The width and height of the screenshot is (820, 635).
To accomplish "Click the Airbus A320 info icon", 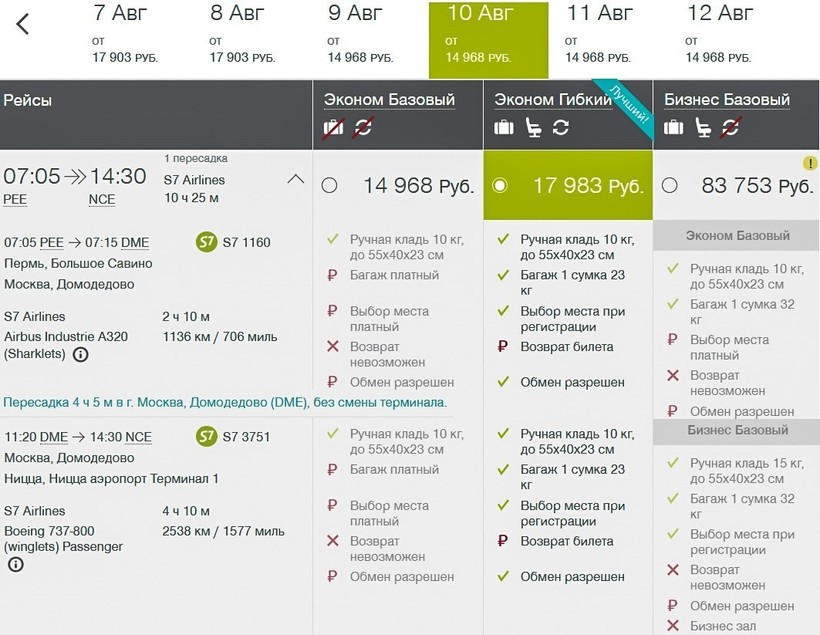I will tap(80, 354).
